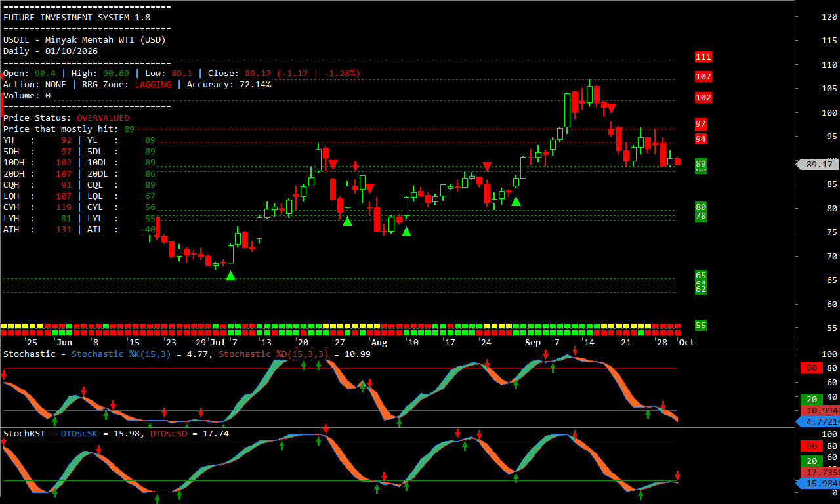840x504 pixels.
Task: Click the Stochastic %D(15,3,3) = 10.99 label
Action: click(295, 354)
